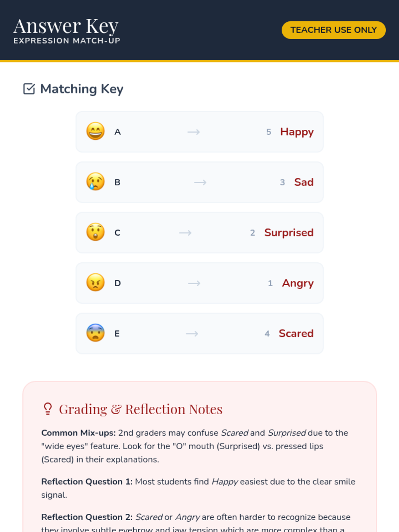399x532 pixels.
Task: Select the Surprised answer label
Action: pyautogui.click(x=289, y=233)
